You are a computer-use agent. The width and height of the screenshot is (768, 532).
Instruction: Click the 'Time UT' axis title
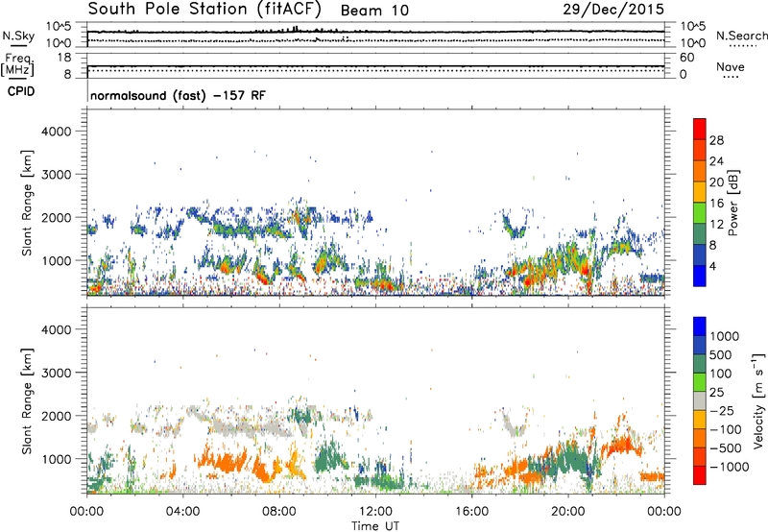[x=375, y=525]
